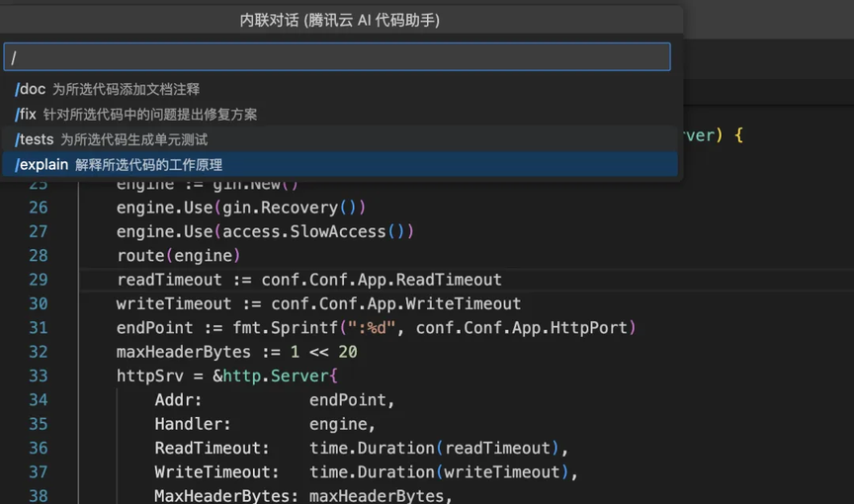This screenshot has width=854, height=504.
Task: Click the Addr: endPoint field line
Action: tap(275, 399)
